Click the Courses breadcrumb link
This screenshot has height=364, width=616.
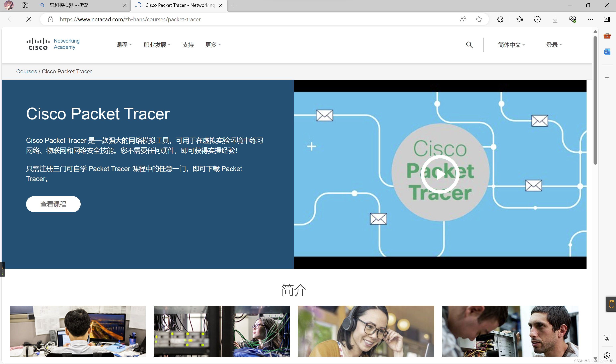(x=26, y=71)
